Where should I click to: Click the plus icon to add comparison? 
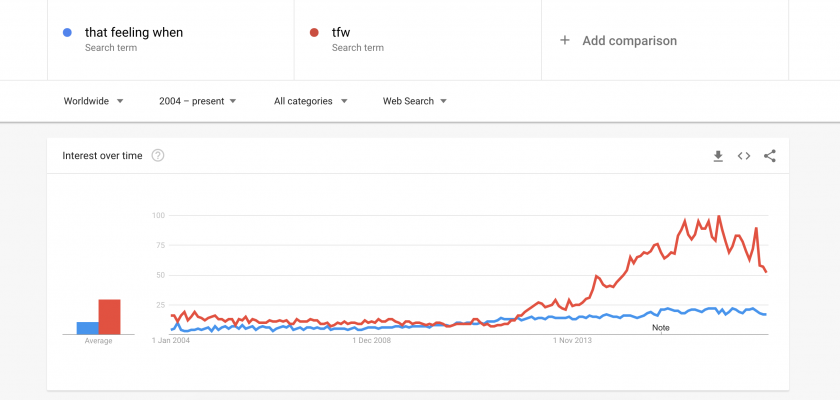tap(565, 41)
